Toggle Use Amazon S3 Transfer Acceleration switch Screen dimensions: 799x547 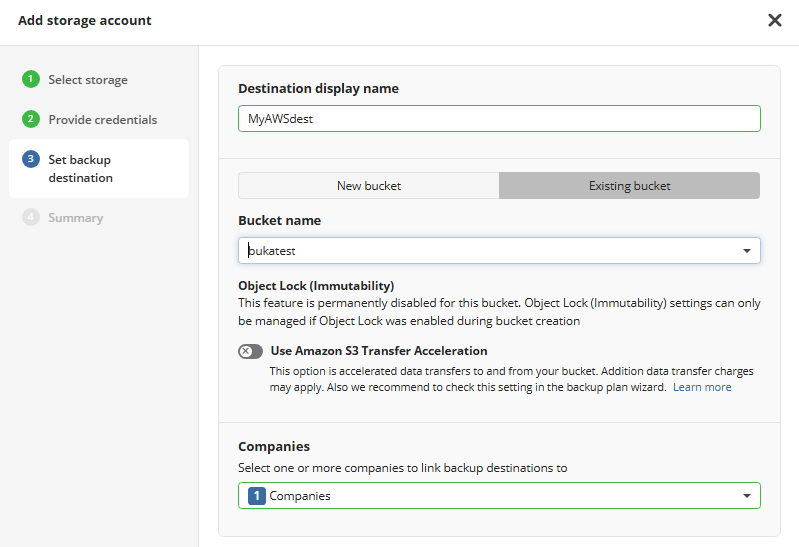(x=250, y=351)
